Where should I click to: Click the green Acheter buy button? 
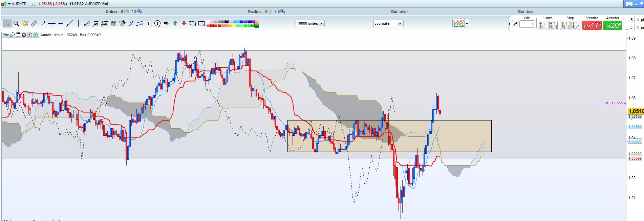tap(612, 25)
